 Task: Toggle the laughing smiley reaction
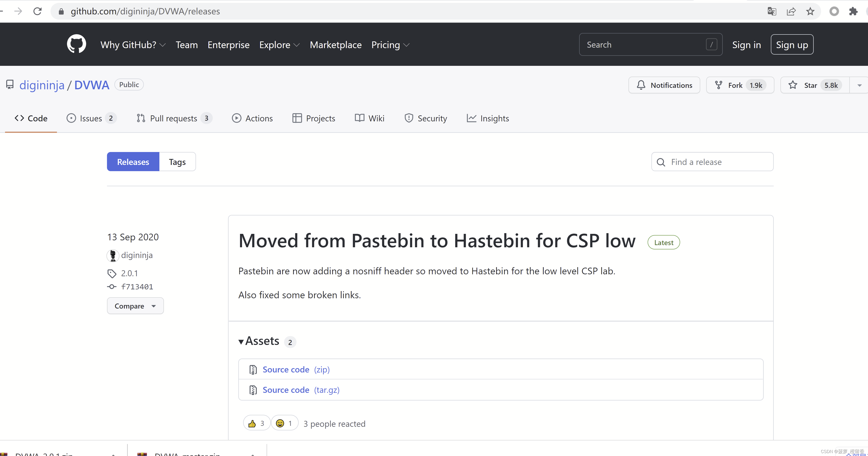click(x=284, y=423)
